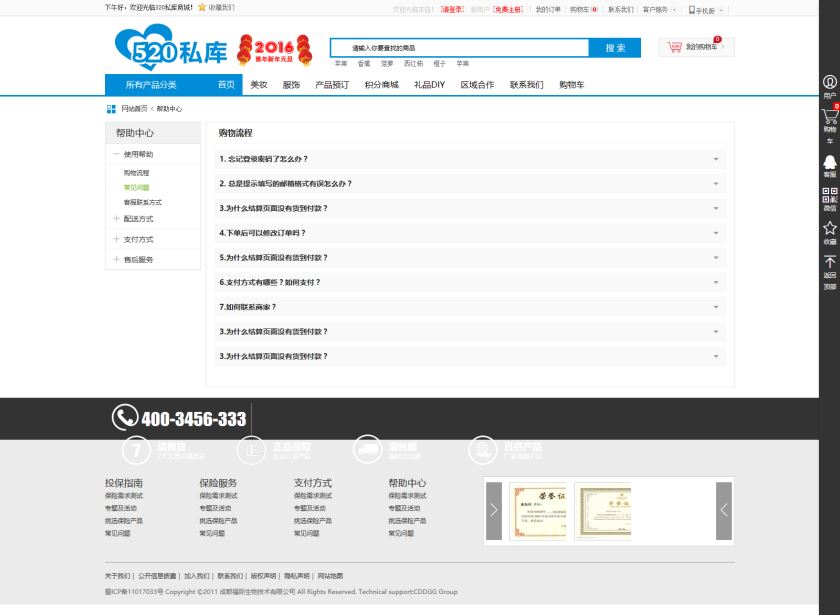Expand question 4 下单后可以修改订单吗 arrow

[x=716, y=233]
